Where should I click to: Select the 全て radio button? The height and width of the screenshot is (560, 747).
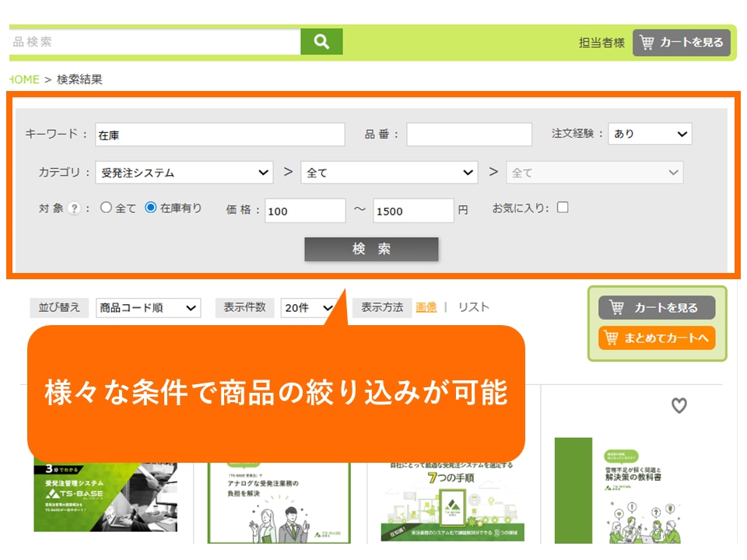pyautogui.click(x=107, y=208)
